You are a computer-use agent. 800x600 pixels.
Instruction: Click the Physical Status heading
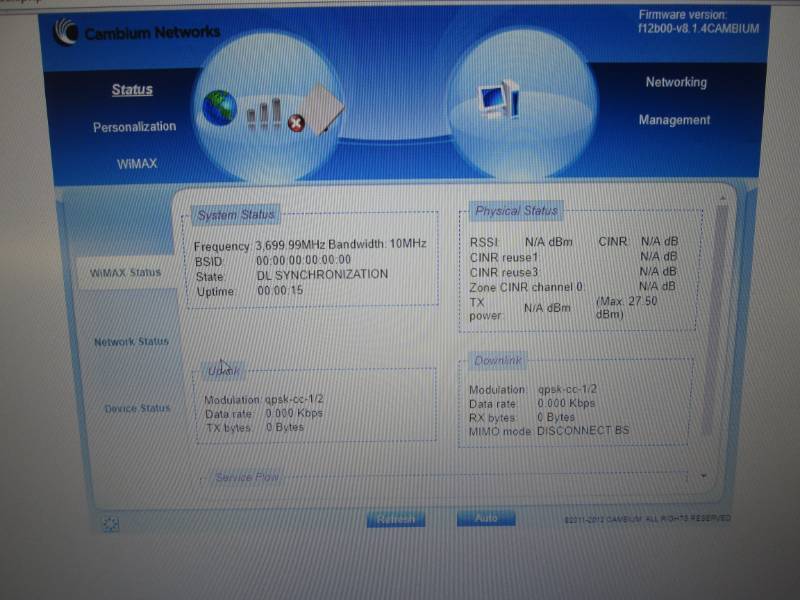[x=516, y=211]
